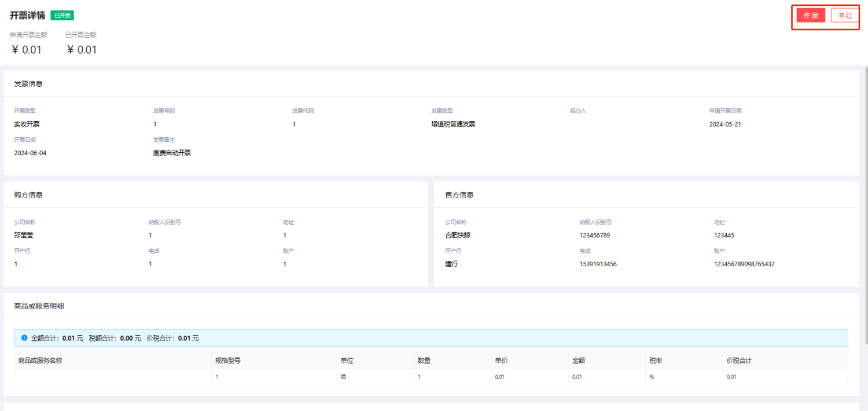Select seller phone 15391913456
Screen dimensions: 868x411
pos(598,264)
